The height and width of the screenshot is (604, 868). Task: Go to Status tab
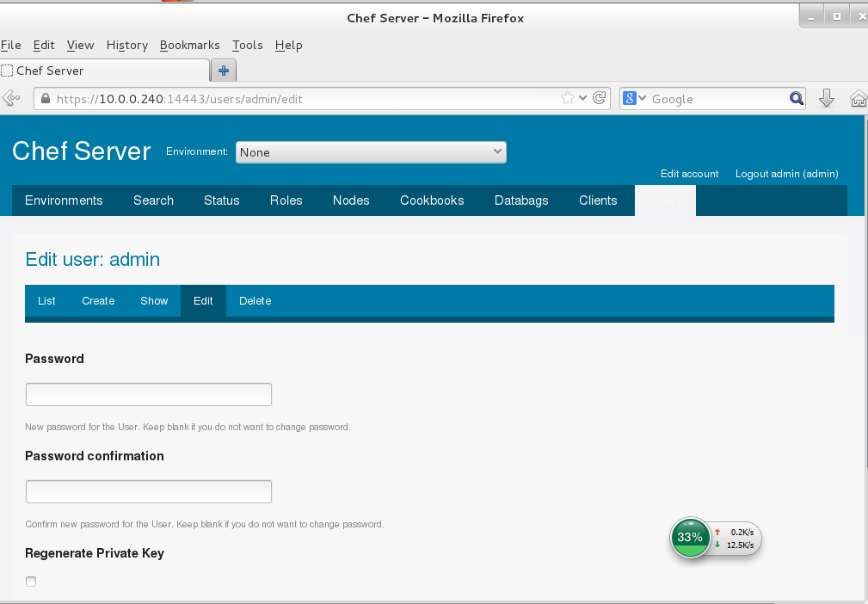[x=221, y=200]
